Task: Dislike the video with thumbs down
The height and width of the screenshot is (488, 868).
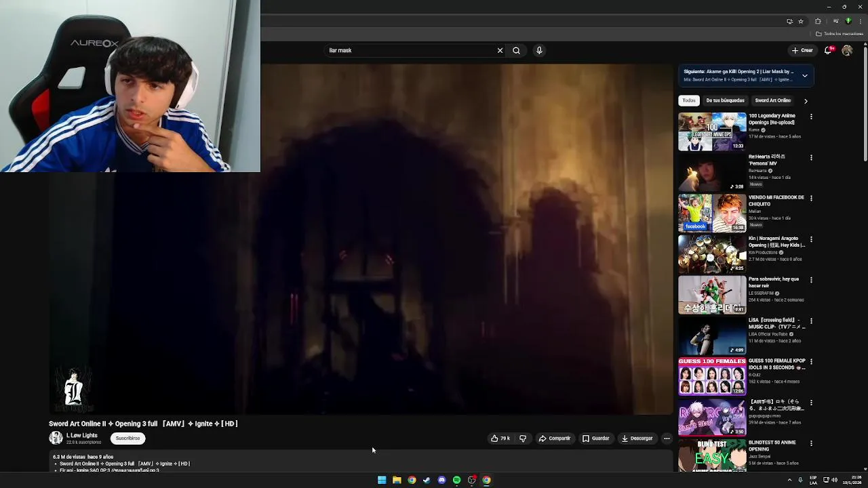Action: (x=523, y=439)
